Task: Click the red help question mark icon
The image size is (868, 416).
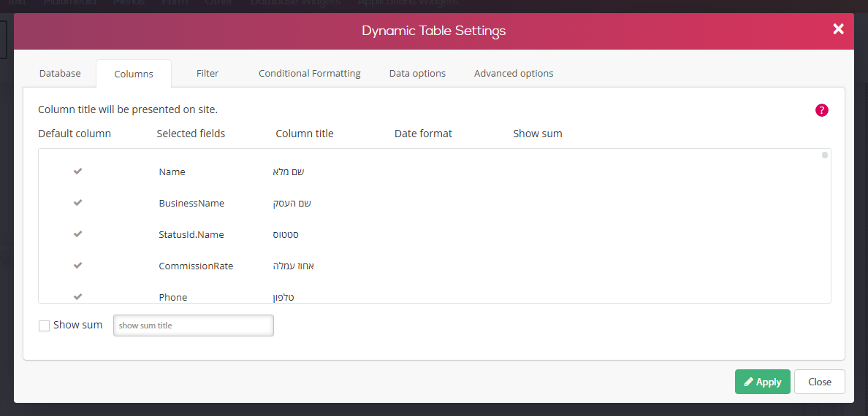Action: pyautogui.click(x=821, y=110)
